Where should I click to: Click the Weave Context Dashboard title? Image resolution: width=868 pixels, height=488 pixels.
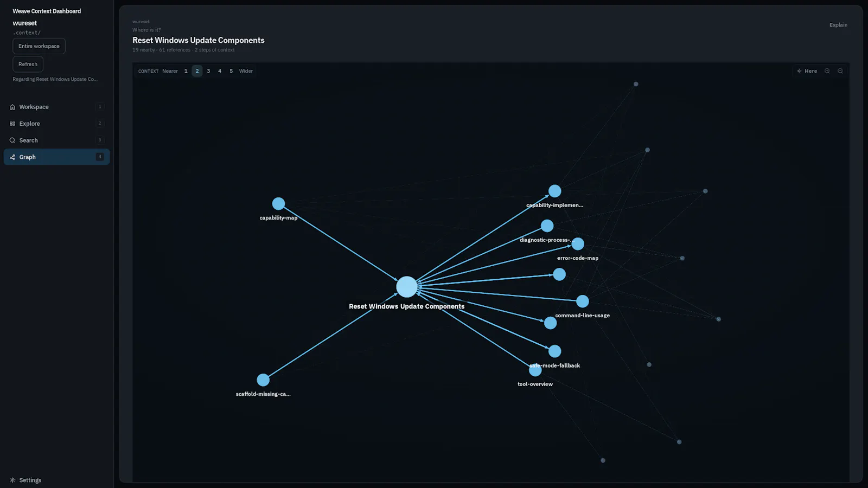click(47, 11)
